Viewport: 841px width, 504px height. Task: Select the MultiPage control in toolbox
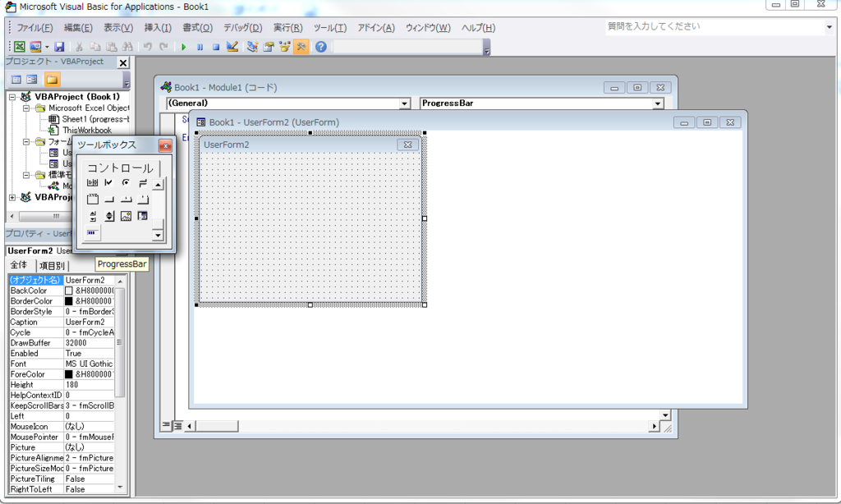(143, 199)
